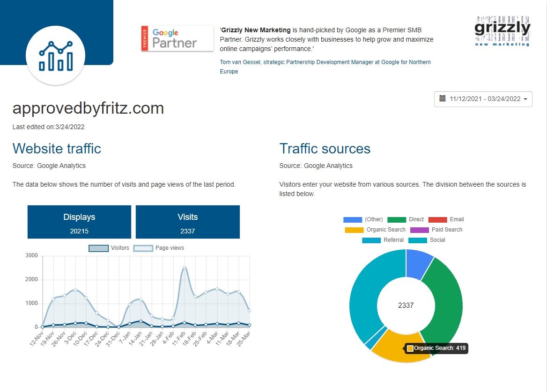
Task: Click the Last edited on:3/24/2022 text
Action: [49, 127]
